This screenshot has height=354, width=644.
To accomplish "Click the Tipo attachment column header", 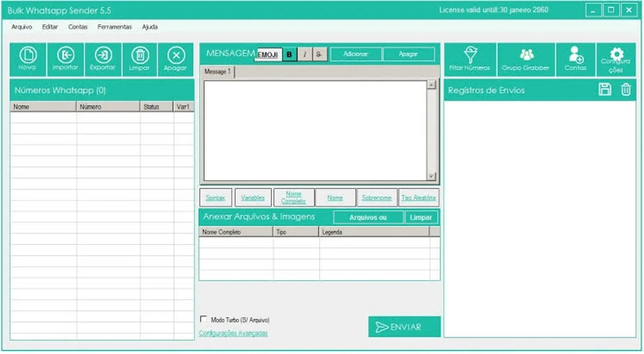I will 296,232.
